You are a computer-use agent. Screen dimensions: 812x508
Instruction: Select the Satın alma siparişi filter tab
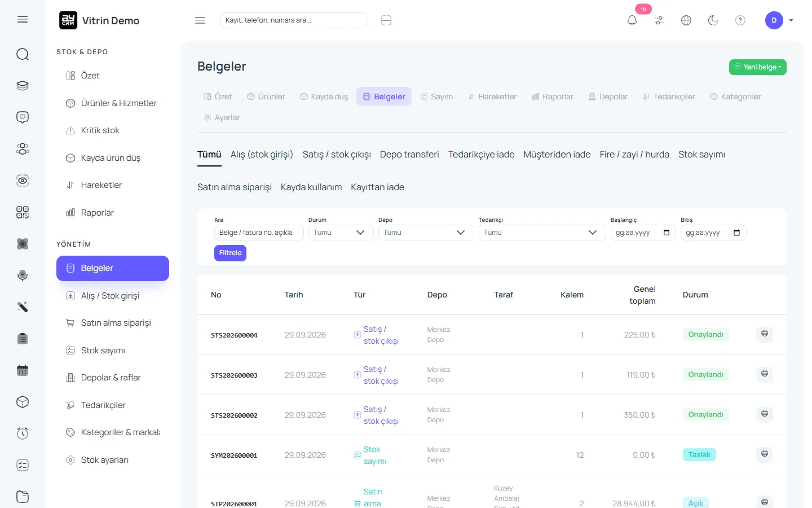235,187
